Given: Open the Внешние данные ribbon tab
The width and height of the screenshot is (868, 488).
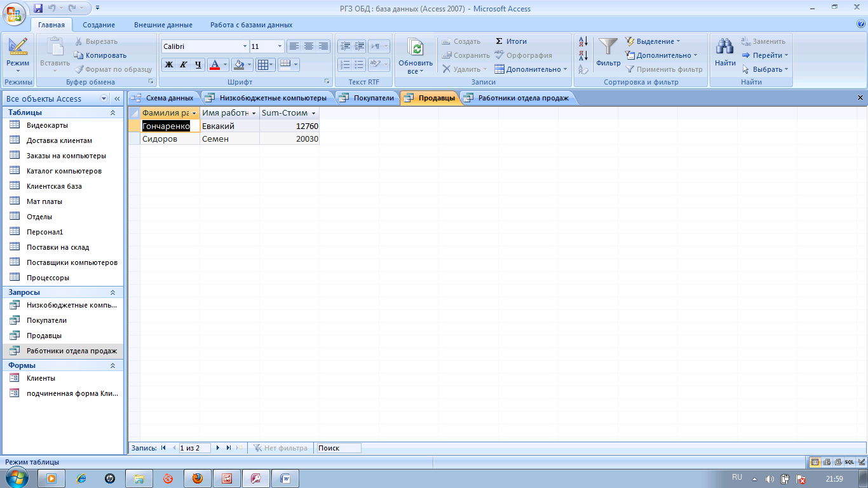Looking at the screenshot, I should (x=163, y=25).
